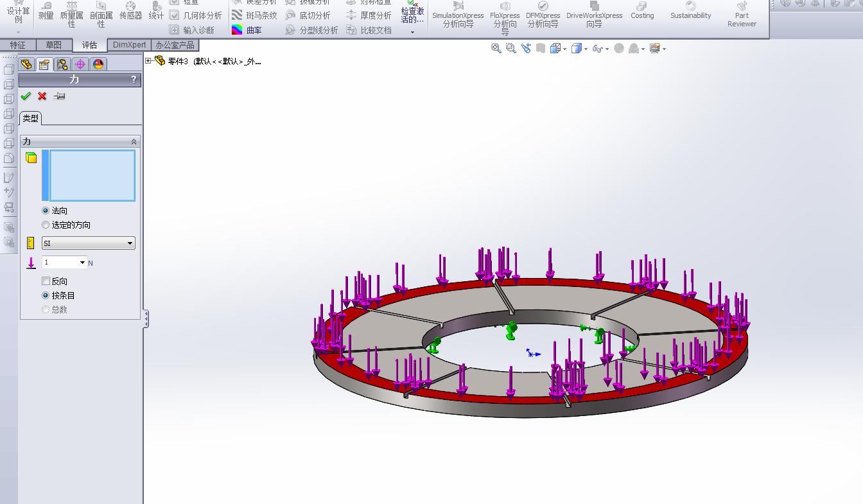
Task: Select 按条目 per item radio button
Action: click(x=46, y=295)
